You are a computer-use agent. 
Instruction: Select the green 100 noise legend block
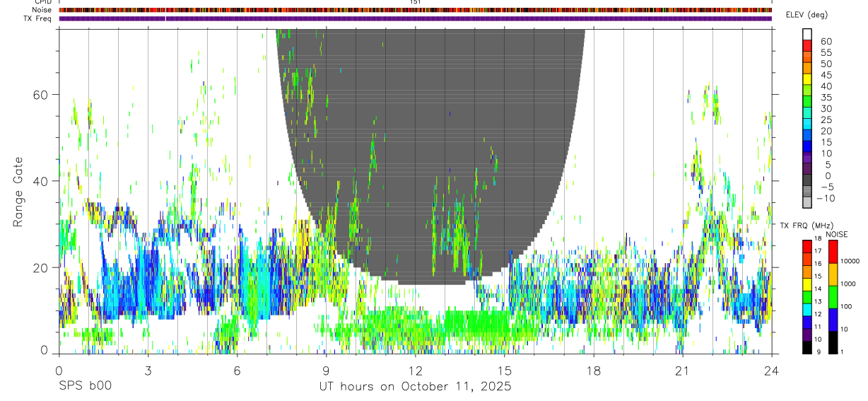coord(833,296)
